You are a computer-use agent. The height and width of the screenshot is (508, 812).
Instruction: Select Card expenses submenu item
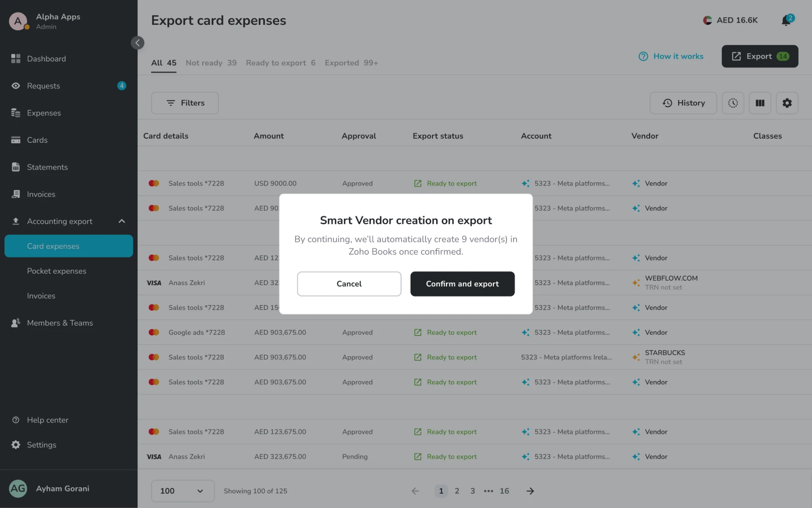(69, 246)
